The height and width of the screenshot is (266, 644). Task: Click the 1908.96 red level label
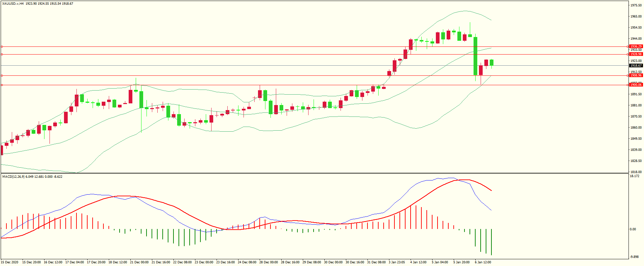coord(636,75)
